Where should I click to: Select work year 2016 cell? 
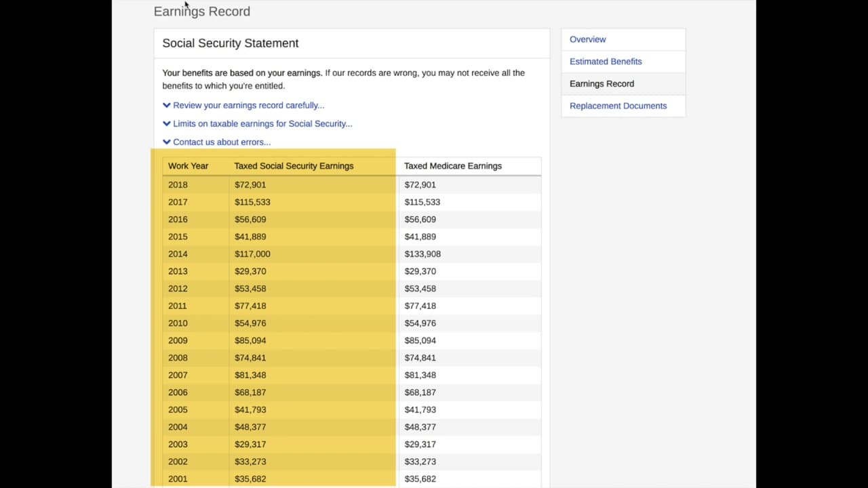[x=178, y=220]
